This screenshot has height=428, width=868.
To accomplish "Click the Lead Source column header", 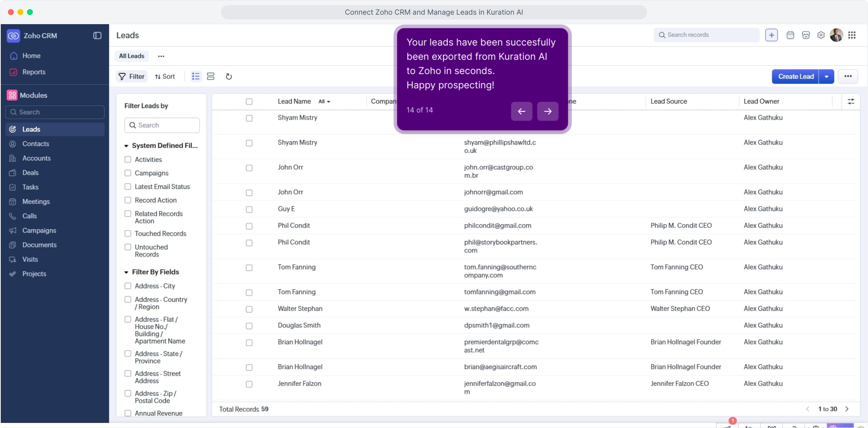I will coord(669,101).
